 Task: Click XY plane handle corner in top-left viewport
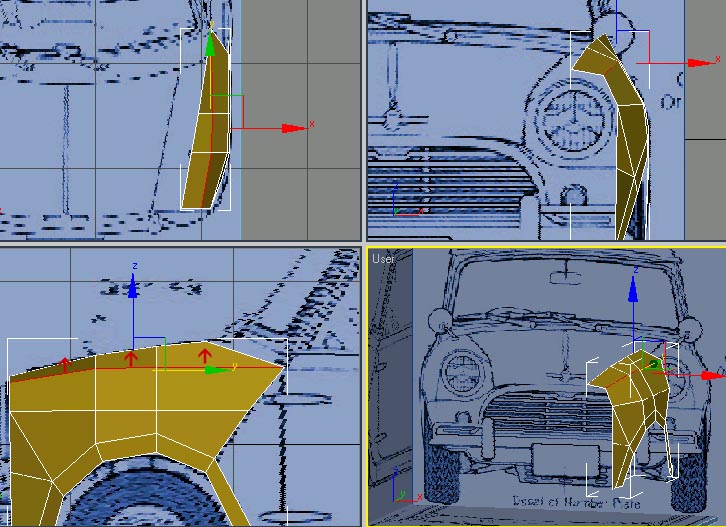click(243, 96)
